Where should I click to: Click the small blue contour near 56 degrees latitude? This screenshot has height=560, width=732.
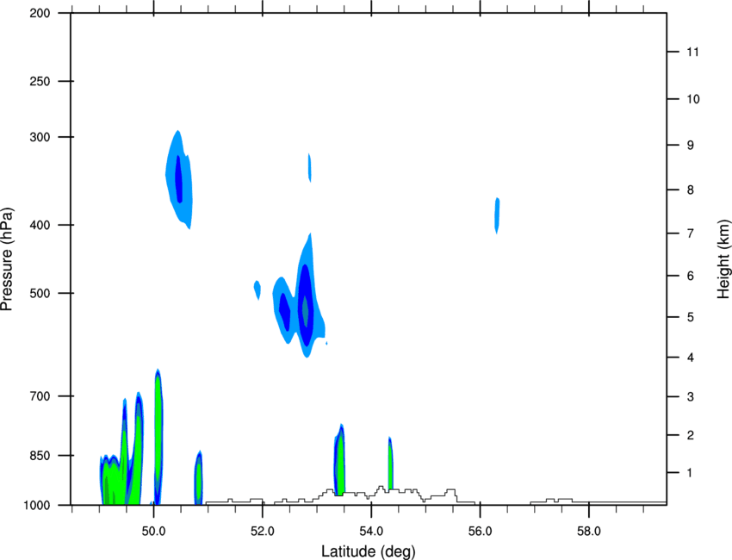pos(497,215)
